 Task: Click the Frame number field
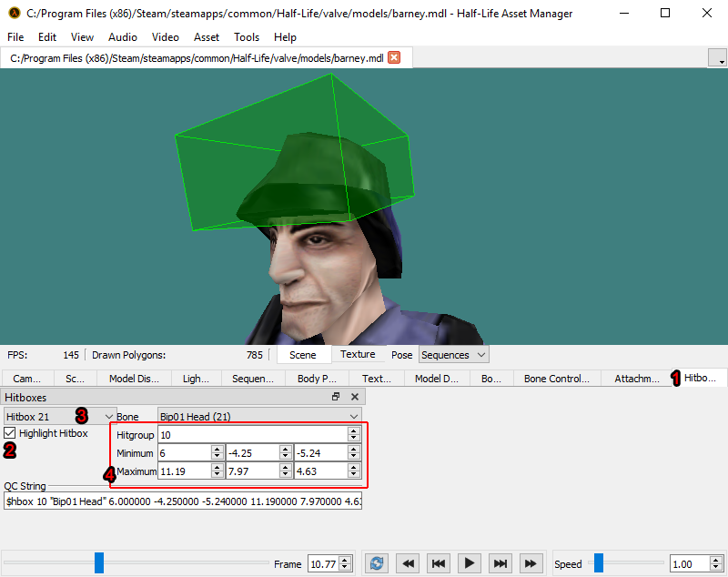click(x=324, y=563)
